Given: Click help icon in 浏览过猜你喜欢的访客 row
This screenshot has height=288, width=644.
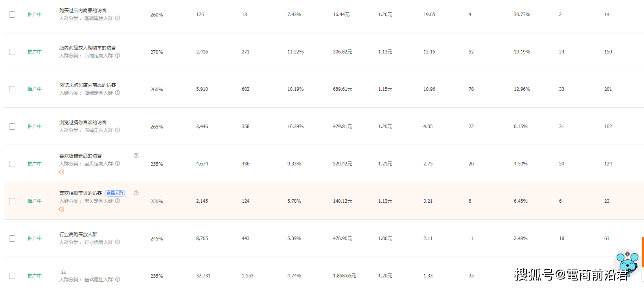Looking at the screenshot, I should coord(118,130).
